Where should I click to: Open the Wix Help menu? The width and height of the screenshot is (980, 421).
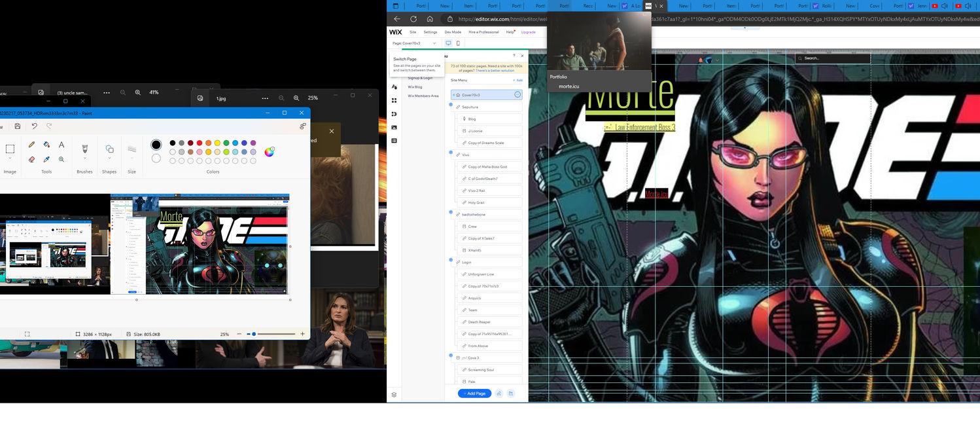[510, 32]
